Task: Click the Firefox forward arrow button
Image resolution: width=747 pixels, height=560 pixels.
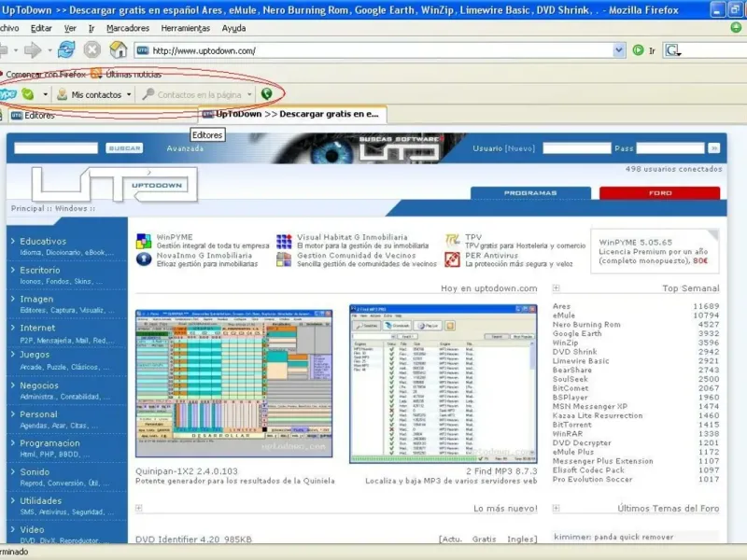Action: (33, 50)
